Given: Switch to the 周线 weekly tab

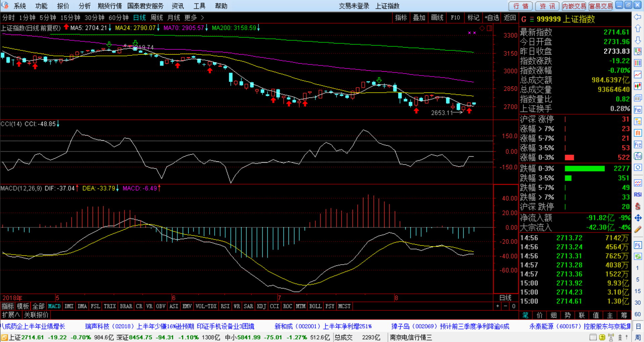Looking at the screenshot, I should pyautogui.click(x=156, y=18).
